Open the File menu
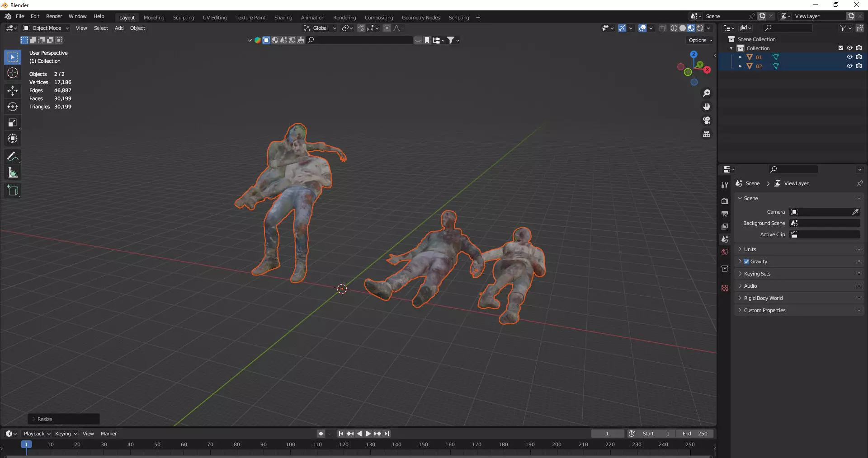The image size is (868, 458). [20, 16]
